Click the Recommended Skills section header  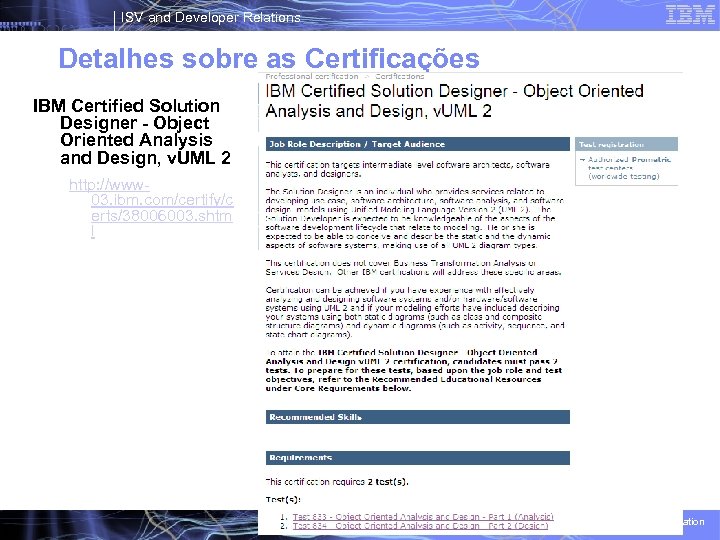point(417,417)
